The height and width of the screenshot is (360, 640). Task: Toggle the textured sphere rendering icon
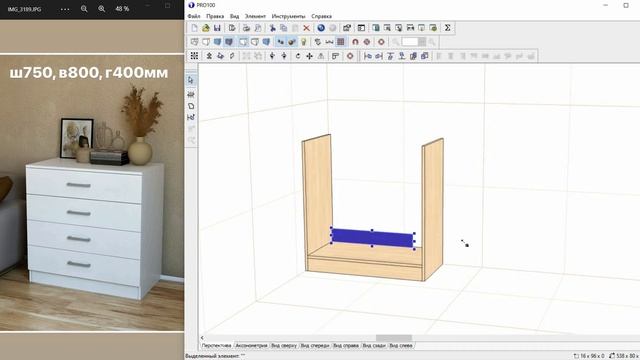[x=292, y=42]
